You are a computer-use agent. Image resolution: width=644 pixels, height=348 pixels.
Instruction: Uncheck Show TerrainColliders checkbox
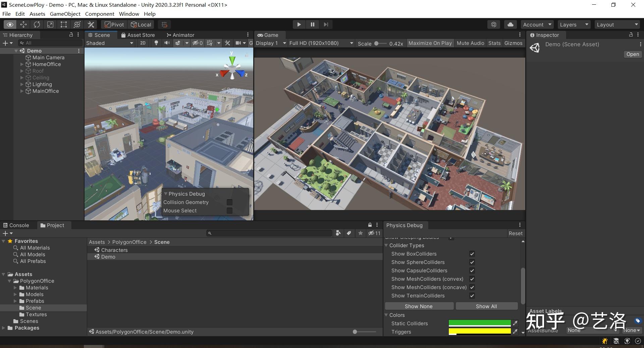(472, 296)
